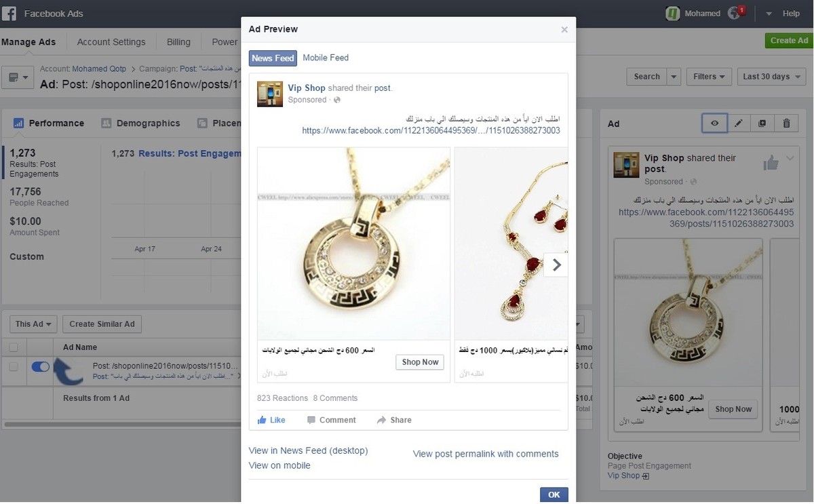Click the Vip Shop link under Objective
This screenshot has height=504, width=814.
click(623, 476)
